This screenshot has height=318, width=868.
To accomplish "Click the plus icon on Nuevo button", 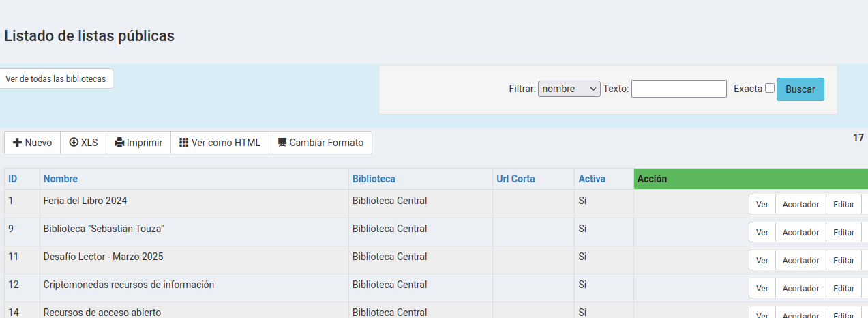I will click(18, 143).
